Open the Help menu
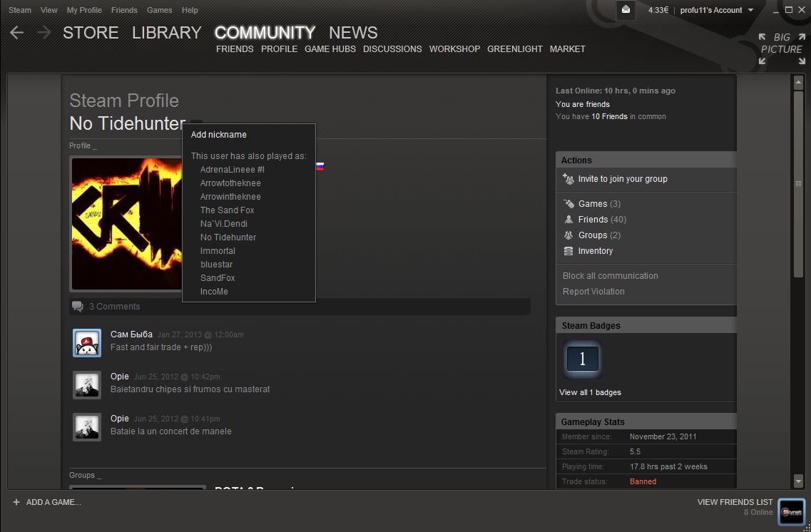The image size is (811, 532). [190, 10]
